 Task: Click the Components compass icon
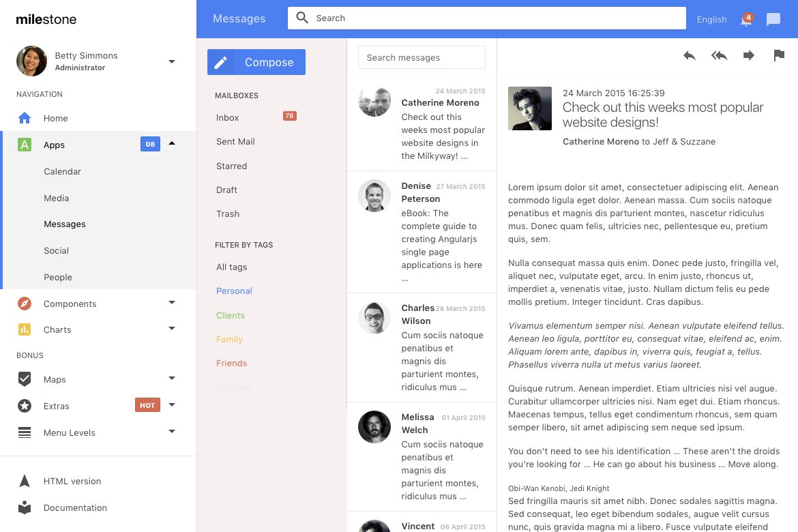pos(25,304)
